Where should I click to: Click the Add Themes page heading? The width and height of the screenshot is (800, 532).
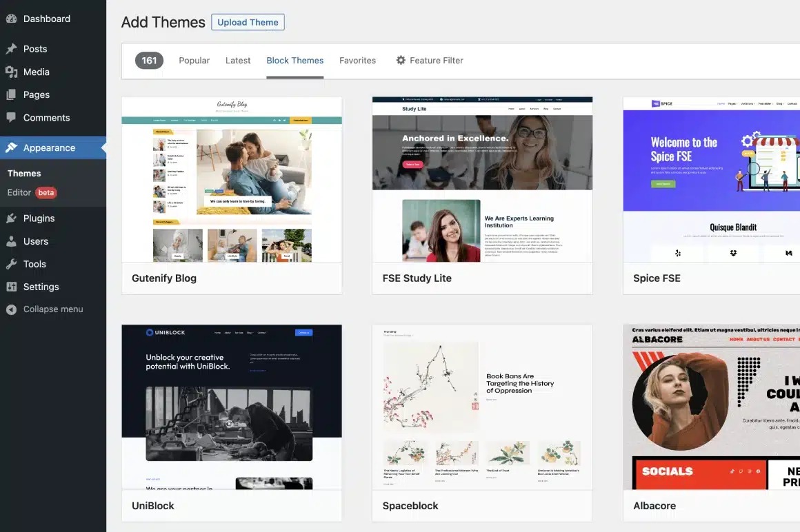(163, 23)
